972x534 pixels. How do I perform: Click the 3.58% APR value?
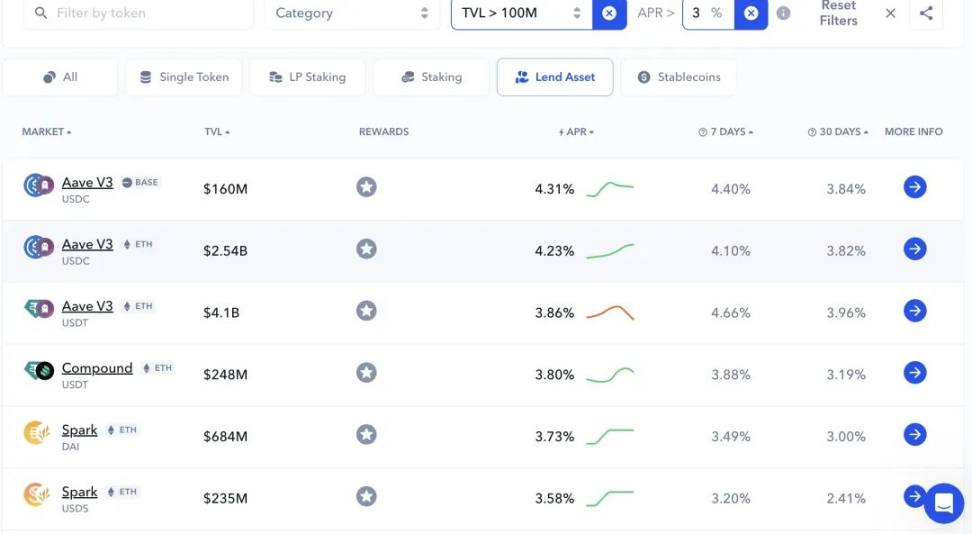tap(554, 499)
